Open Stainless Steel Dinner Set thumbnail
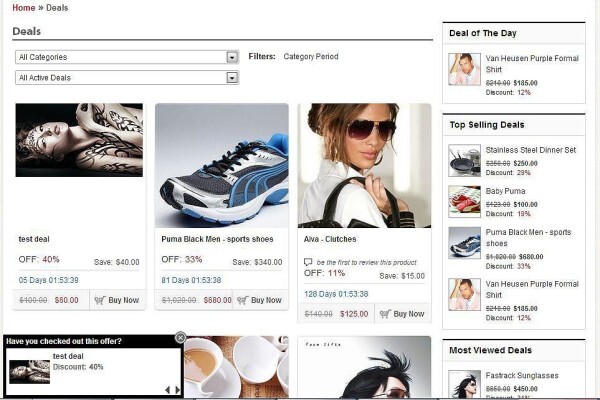The height and width of the screenshot is (400, 600). pyautogui.click(x=465, y=160)
